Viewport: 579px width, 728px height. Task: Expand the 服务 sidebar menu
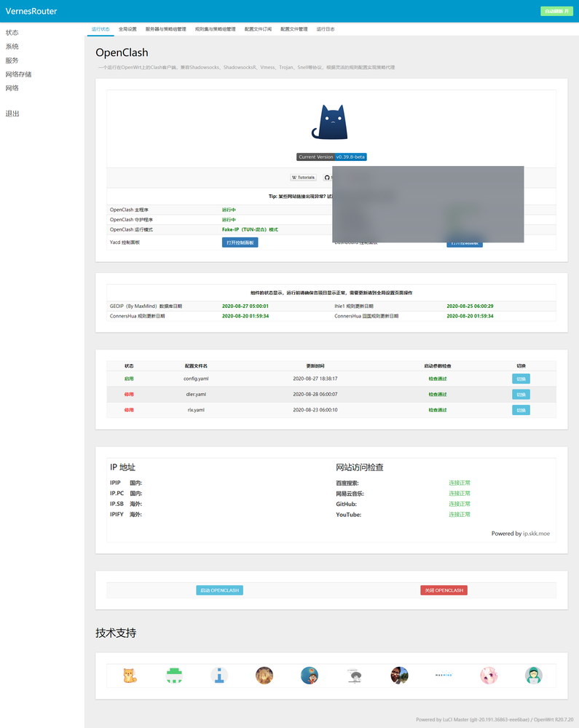coord(12,60)
